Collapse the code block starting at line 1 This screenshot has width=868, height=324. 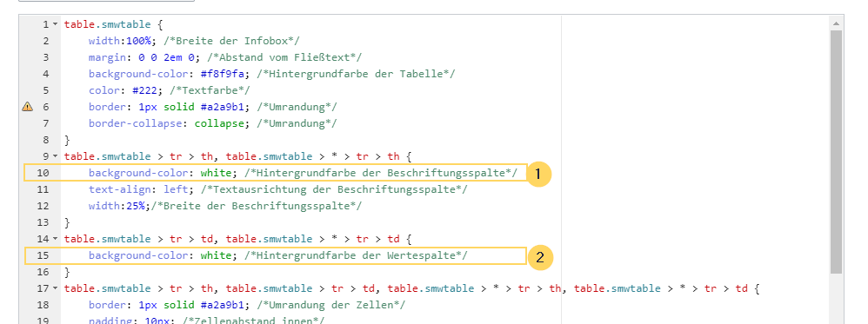click(55, 24)
